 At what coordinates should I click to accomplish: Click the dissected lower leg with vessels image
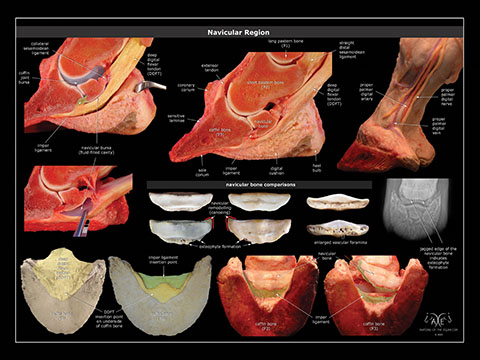click(401, 104)
